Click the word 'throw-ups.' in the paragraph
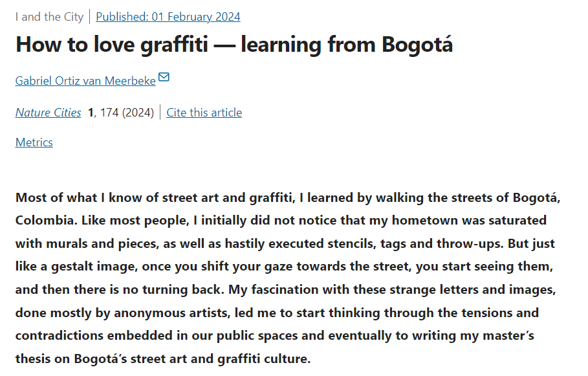The image size is (588, 376). pos(470,243)
